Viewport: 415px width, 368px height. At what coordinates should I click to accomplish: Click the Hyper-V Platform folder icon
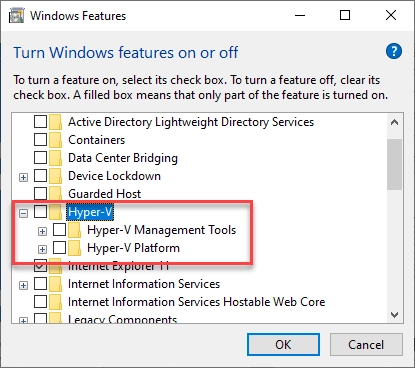(x=74, y=248)
